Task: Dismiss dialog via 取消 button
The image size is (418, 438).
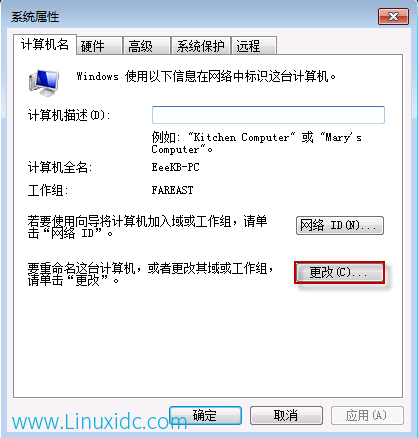Action: (x=286, y=415)
